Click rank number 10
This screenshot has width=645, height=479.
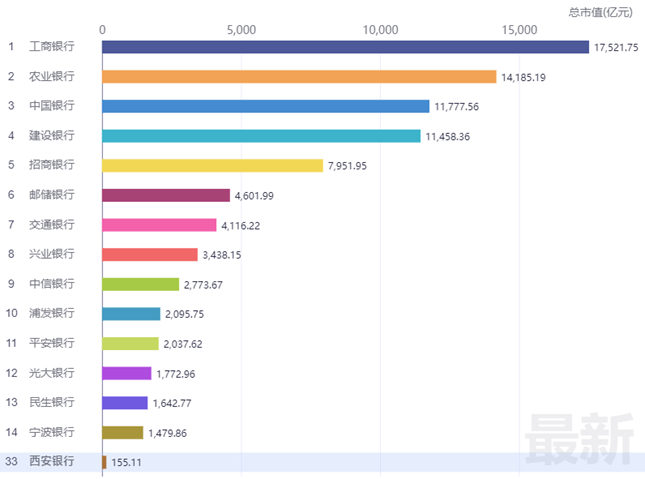click(x=12, y=313)
